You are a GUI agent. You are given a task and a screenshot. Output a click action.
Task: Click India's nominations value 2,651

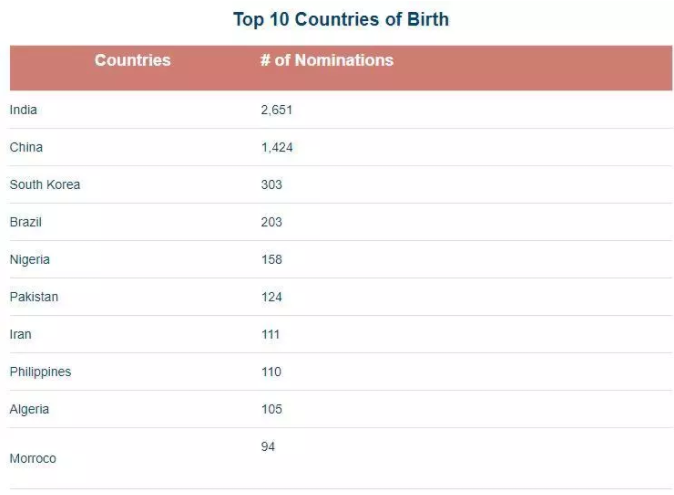tap(276, 110)
